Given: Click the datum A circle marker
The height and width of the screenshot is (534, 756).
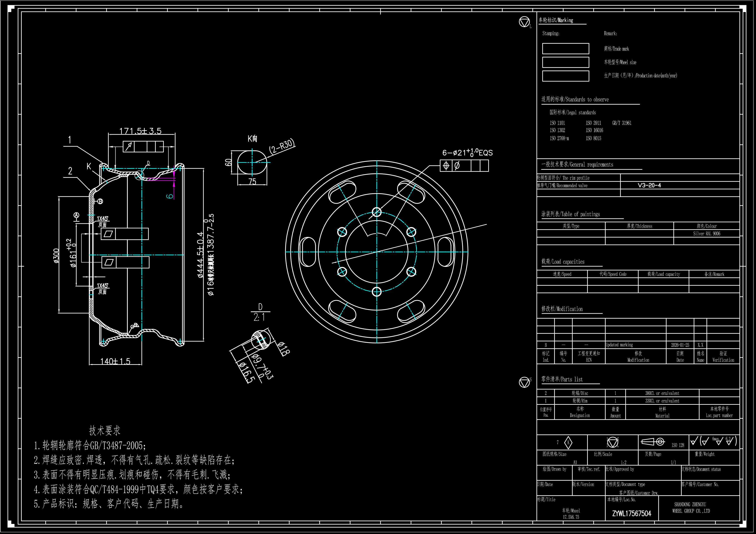Looking at the screenshot, I should (76, 215).
